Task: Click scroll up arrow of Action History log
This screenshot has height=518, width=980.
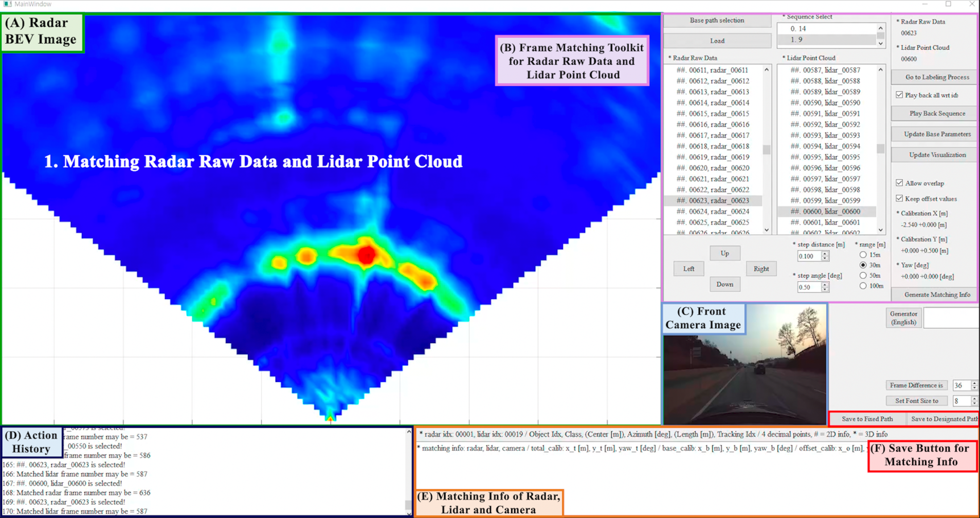Action: click(409, 432)
